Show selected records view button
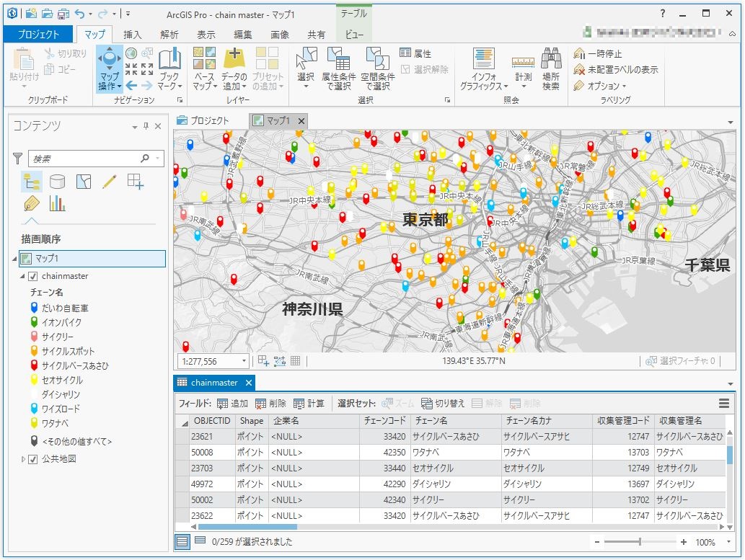 pyautogui.click(x=200, y=540)
